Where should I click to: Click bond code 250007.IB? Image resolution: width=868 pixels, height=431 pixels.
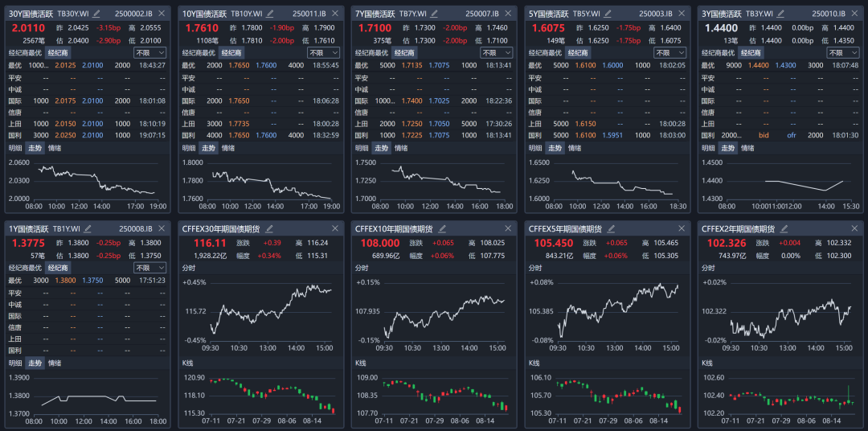pos(481,14)
